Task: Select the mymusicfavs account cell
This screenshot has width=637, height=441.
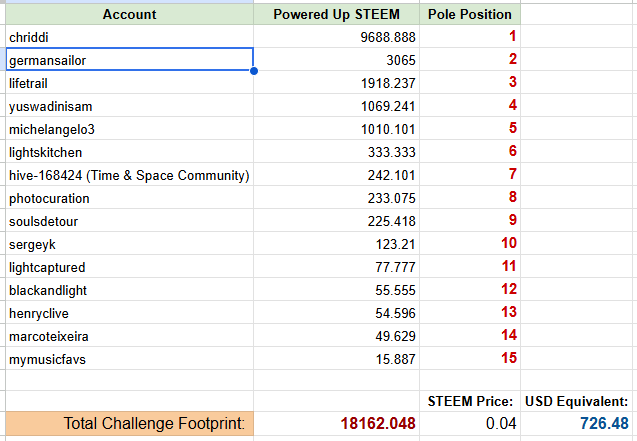Action: [130, 359]
